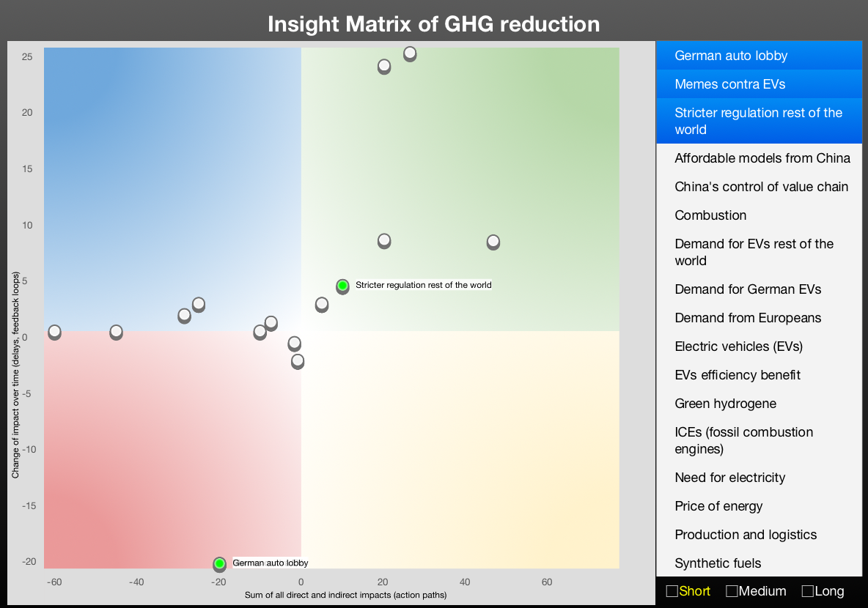The width and height of the screenshot is (868, 608).
Task: Click the Insight Matrix of GHG reduction title
Action: [x=434, y=23]
